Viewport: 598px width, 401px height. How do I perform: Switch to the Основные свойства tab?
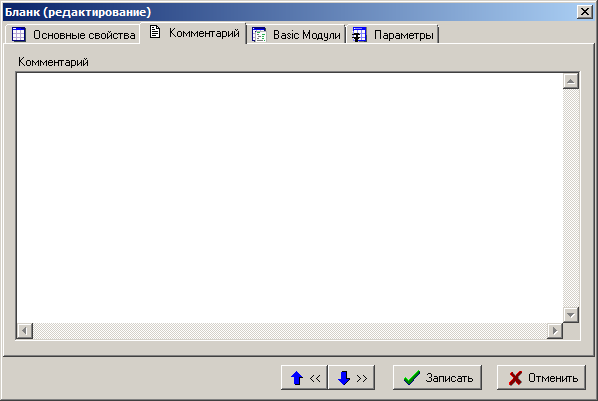[x=73, y=35]
